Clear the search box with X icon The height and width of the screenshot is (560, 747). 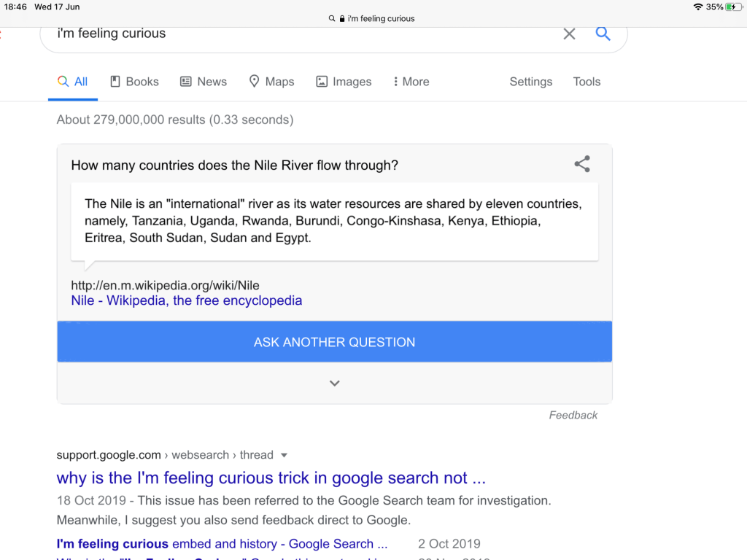569,34
